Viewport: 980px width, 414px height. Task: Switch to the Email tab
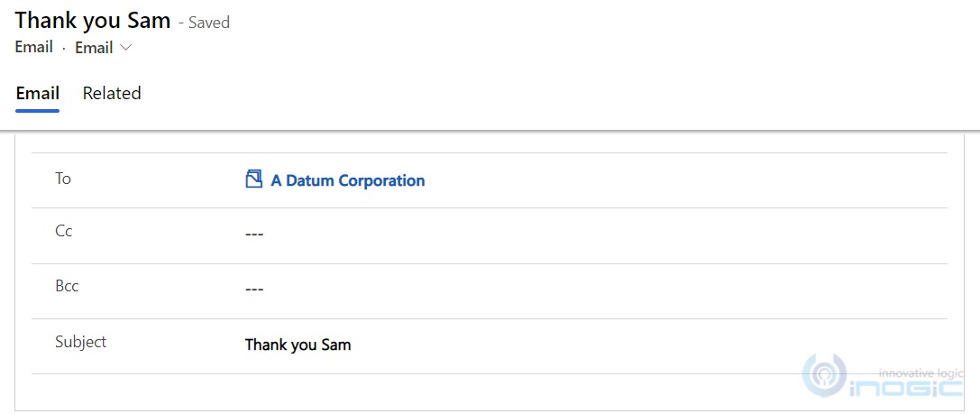click(x=38, y=93)
